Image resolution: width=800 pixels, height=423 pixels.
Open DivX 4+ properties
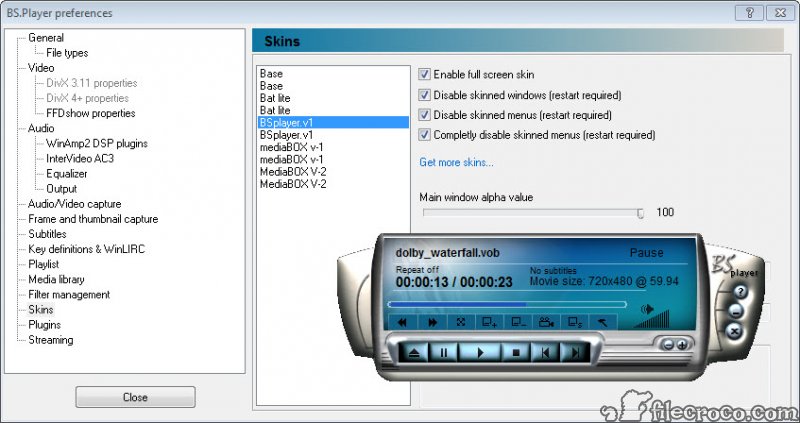[x=87, y=98]
